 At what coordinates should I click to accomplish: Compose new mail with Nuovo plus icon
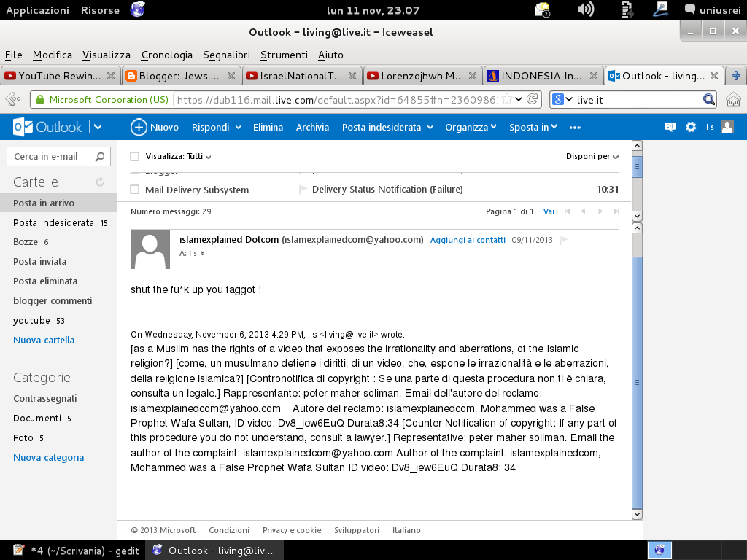(139, 127)
